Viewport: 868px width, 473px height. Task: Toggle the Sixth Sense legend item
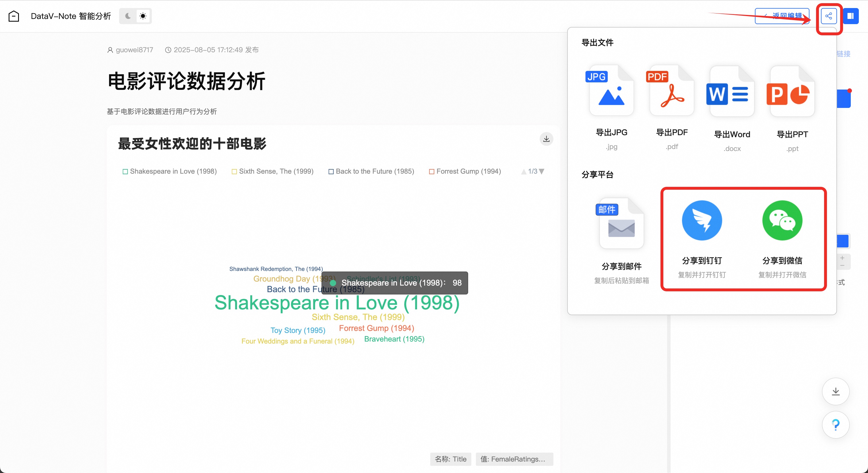pyautogui.click(x=273, y=171)
